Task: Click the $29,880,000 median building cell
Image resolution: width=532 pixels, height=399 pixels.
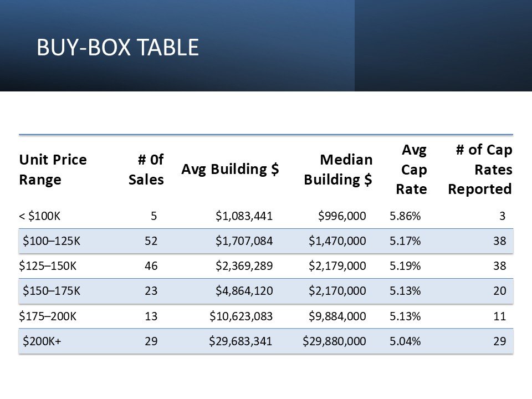Action: pos(335,341)
